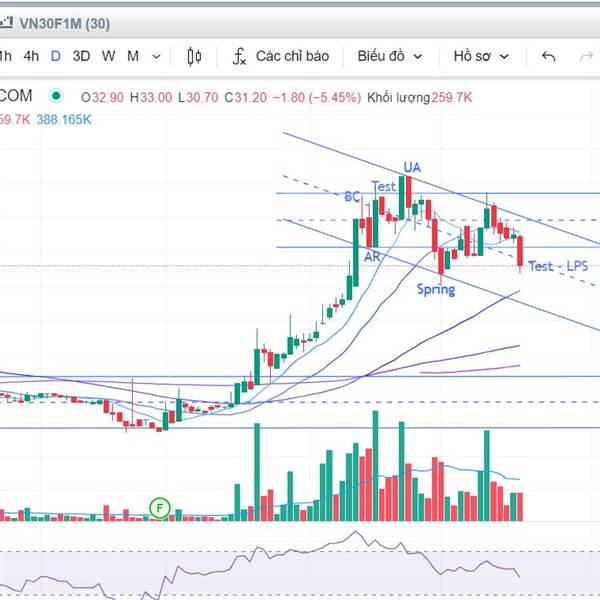Click the AR annotation label
600x600 pixels.
(372, 257)
